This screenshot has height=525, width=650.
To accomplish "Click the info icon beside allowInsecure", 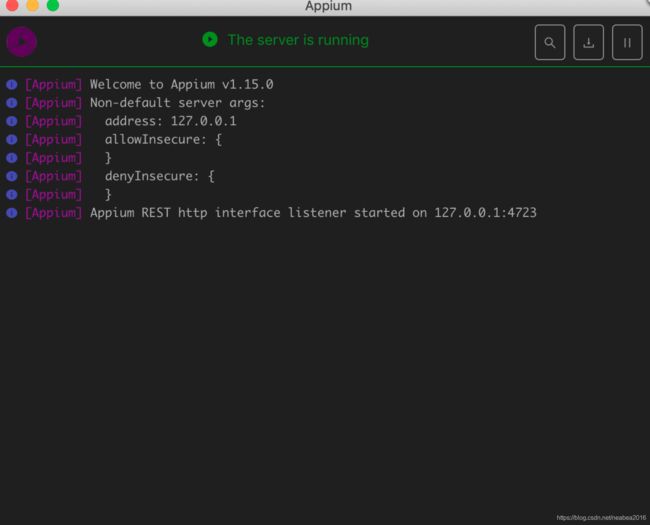I will click(12, 139).
